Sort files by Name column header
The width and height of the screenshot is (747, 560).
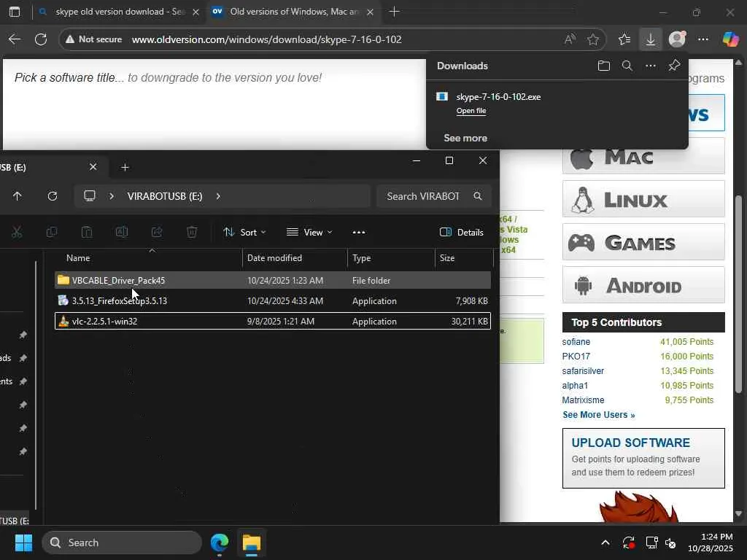pyautogui.click(x=78, y=258)
